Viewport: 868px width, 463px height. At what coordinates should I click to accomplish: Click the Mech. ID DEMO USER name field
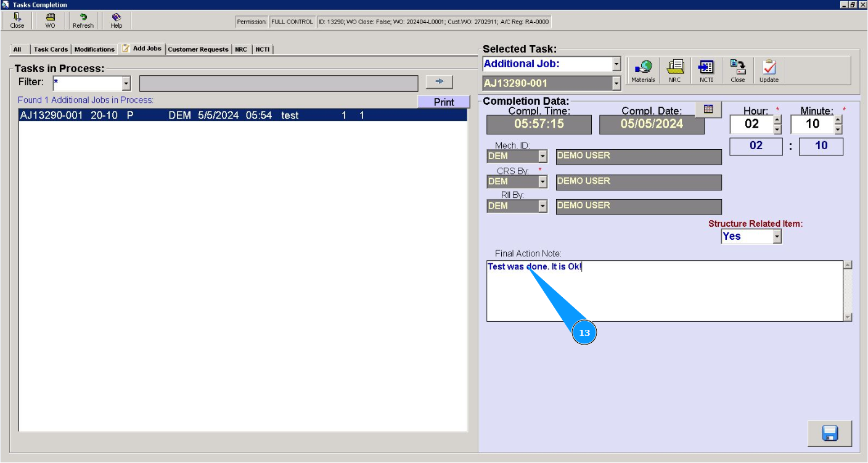point(639,157)
